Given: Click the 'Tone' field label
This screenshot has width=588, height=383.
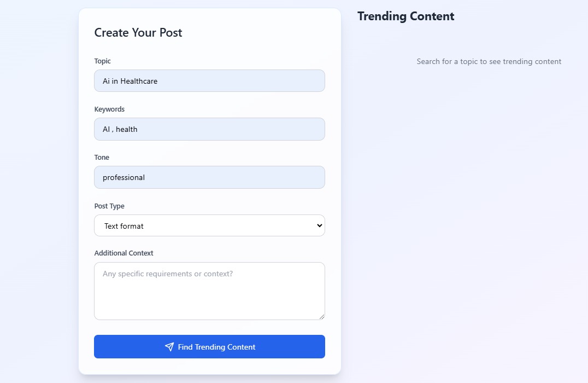Looking at the screenshot, I should (x=102, y=158).
